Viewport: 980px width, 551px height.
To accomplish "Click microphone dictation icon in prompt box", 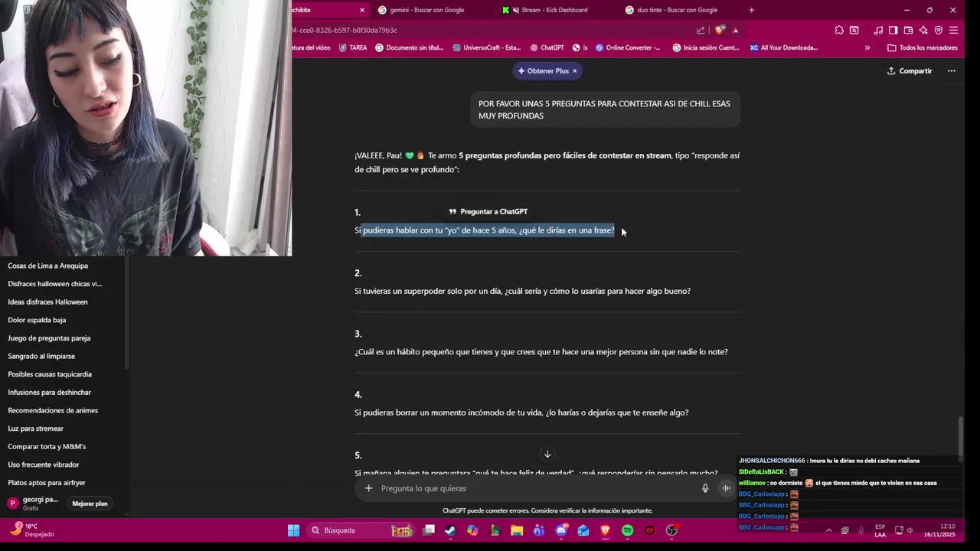I will [705, 488].
